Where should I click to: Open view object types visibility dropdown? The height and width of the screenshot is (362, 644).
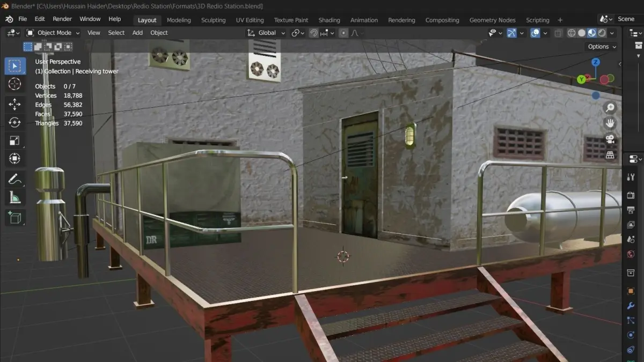point(496,33)
